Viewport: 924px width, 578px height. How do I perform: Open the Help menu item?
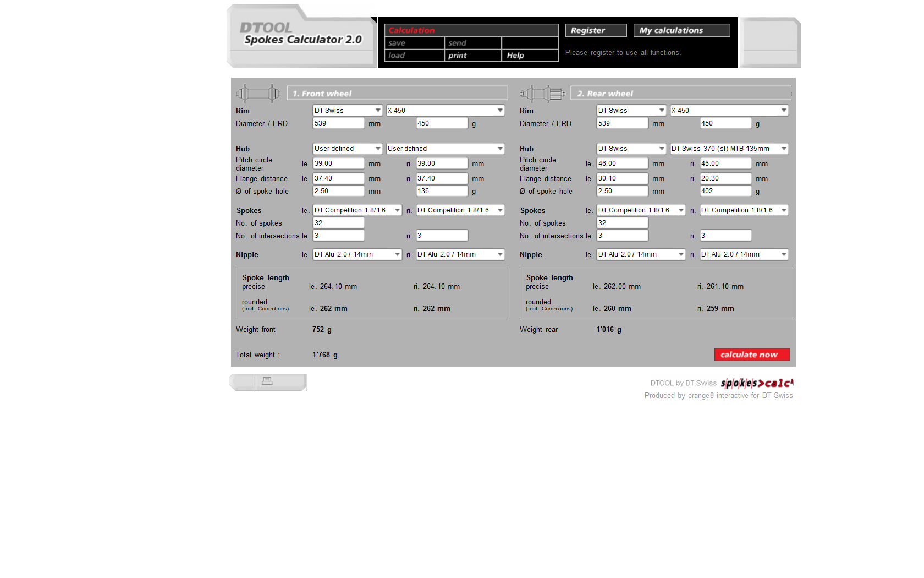click(x=515, y=56)
